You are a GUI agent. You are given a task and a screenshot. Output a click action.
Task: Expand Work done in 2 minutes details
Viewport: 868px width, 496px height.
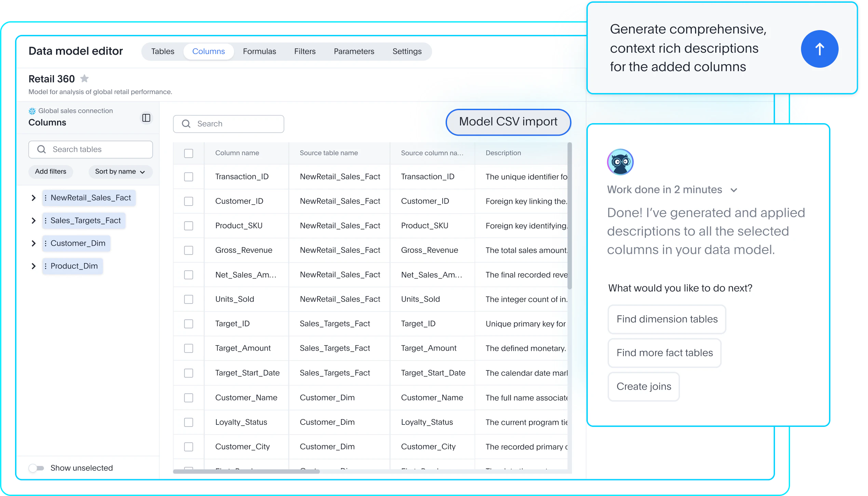point(734,190)
